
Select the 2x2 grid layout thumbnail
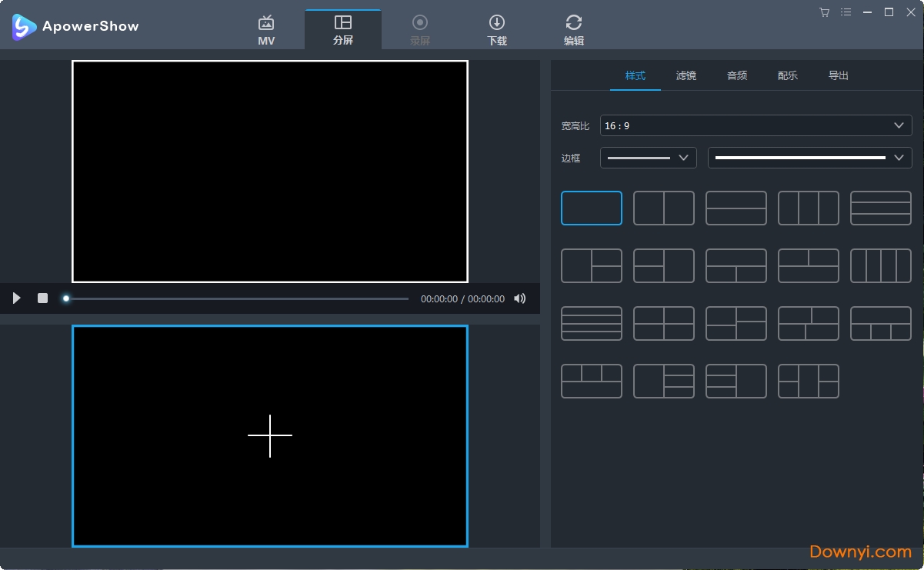click(x=663, y=323)
